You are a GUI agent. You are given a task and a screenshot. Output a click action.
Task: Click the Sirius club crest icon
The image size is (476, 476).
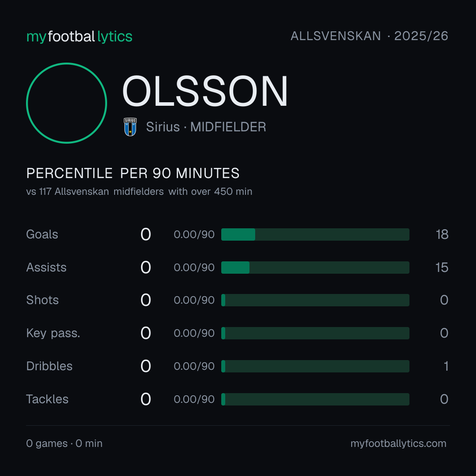[x=130, y=127]
